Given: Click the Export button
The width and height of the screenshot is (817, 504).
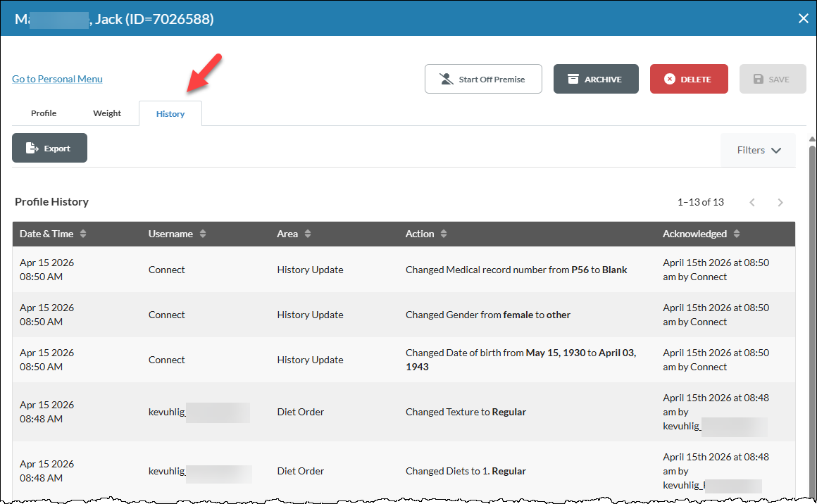Looking at the screenshot, I should pyautogui.click(x=49, y=149).
